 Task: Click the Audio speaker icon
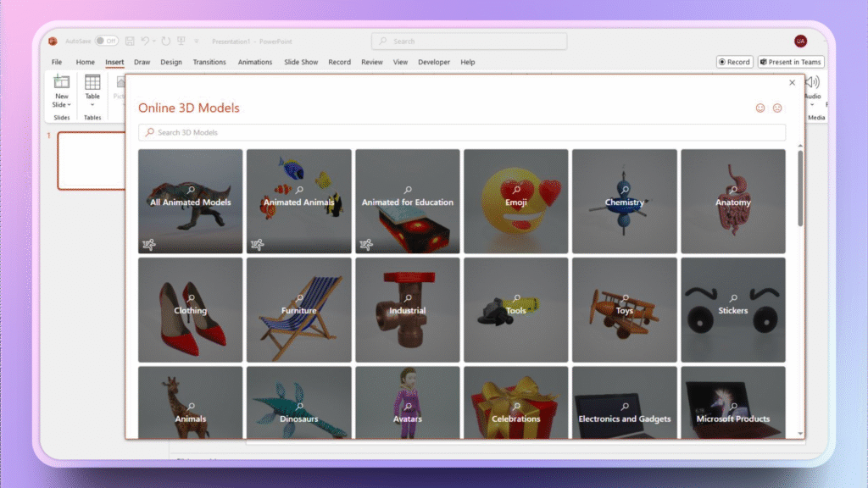[x=812, y=82]
